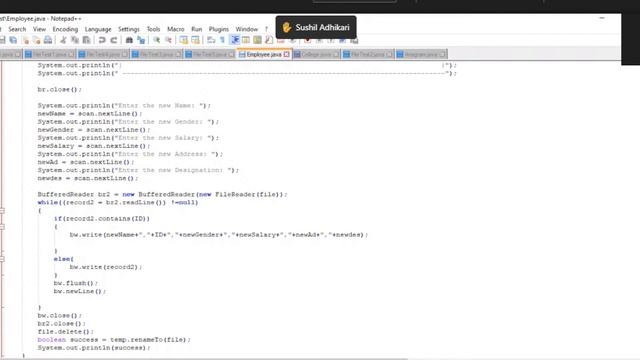Screen dimensions: 640x360
Task: Collapse the while-loop fold marker
Action: click(x=2, y=211)
